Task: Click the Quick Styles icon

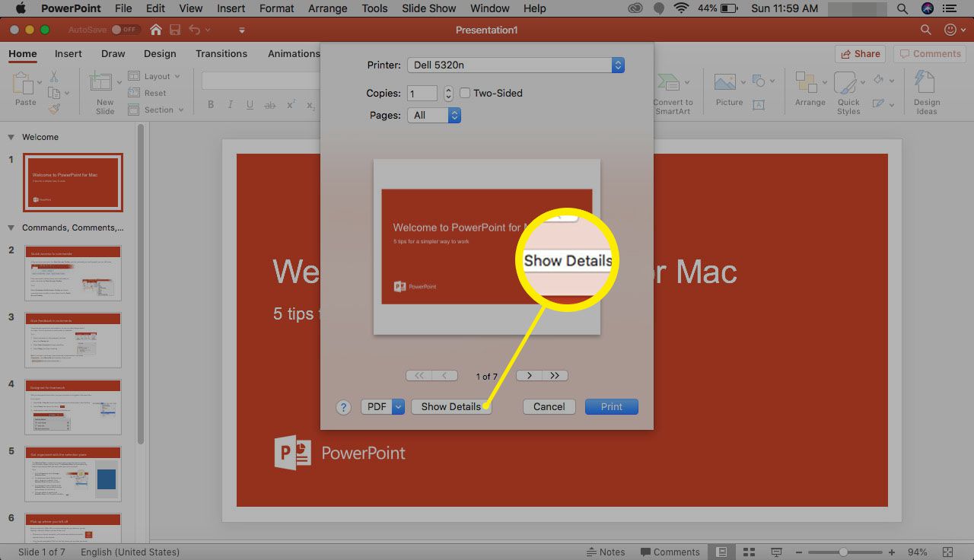Action: (x=846, y=84)
